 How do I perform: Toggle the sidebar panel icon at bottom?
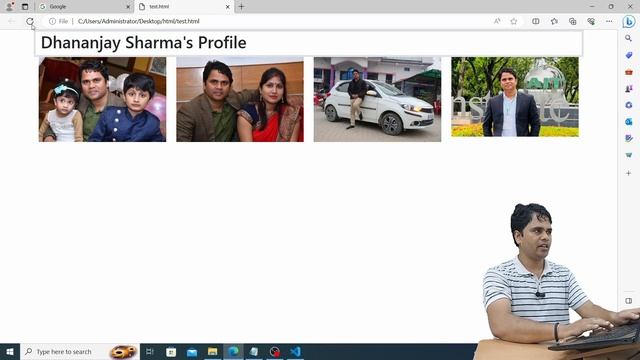click(x=629, y=301)
